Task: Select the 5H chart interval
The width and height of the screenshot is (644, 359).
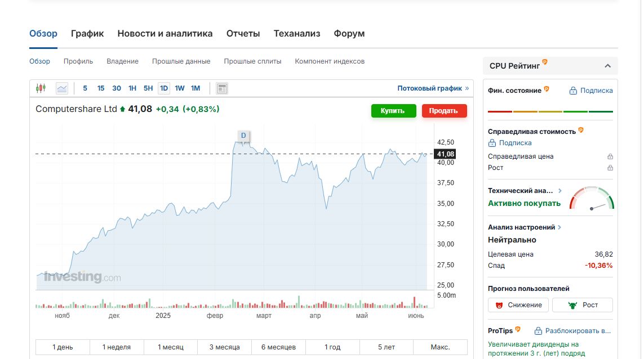Action: coord(148,88)
